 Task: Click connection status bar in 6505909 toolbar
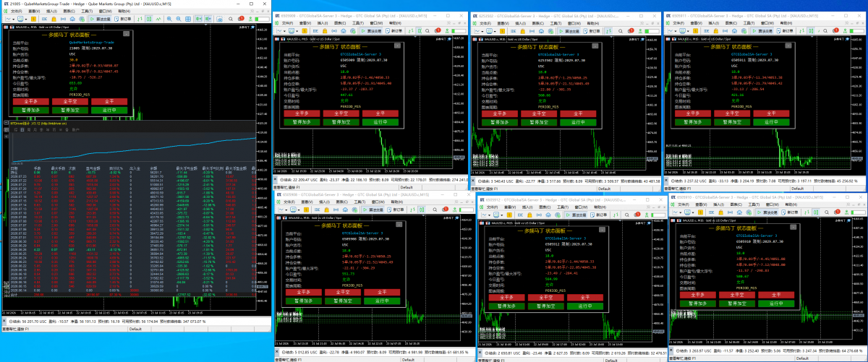(x=459, y=31)
